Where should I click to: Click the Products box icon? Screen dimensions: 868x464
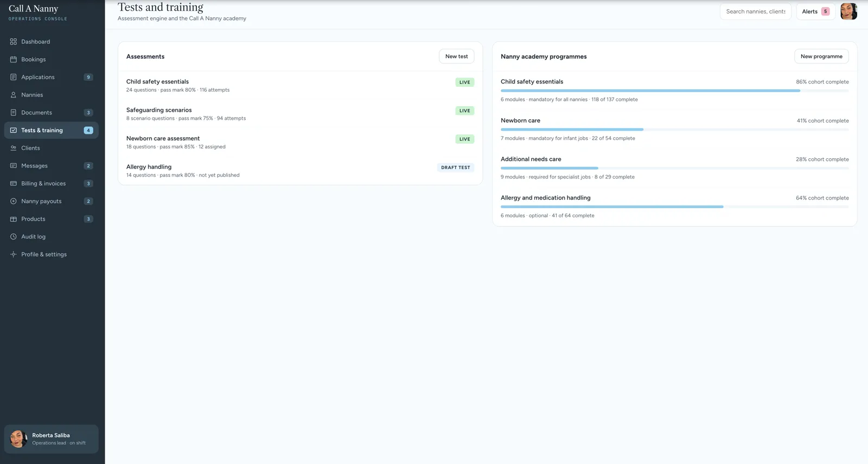tap(14, 219)
